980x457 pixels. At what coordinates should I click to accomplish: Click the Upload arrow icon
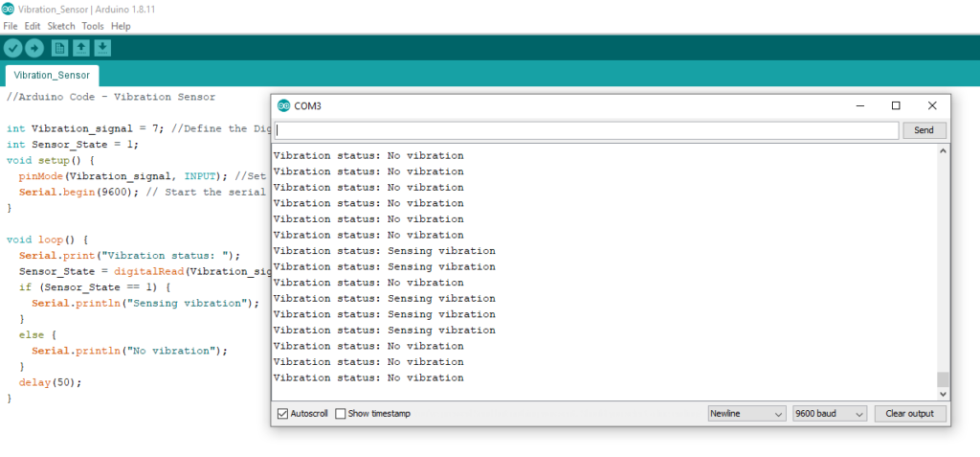[x=33, y=48]
